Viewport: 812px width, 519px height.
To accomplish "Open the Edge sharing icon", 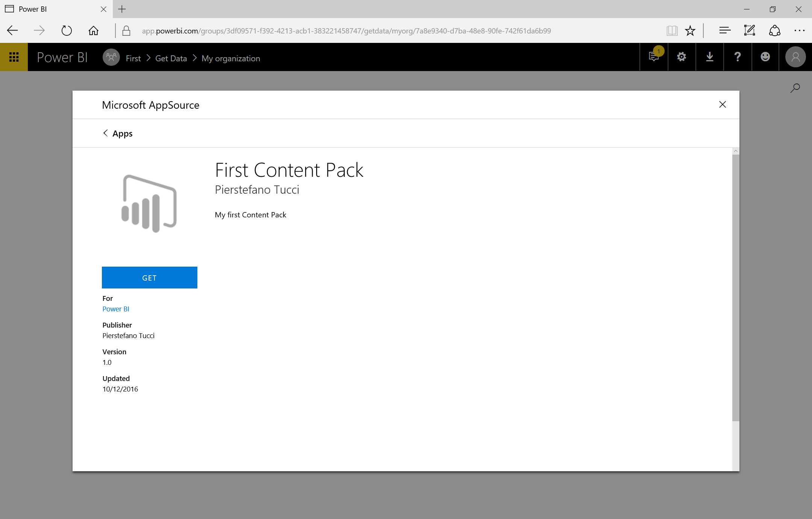I will pos(774,30).
